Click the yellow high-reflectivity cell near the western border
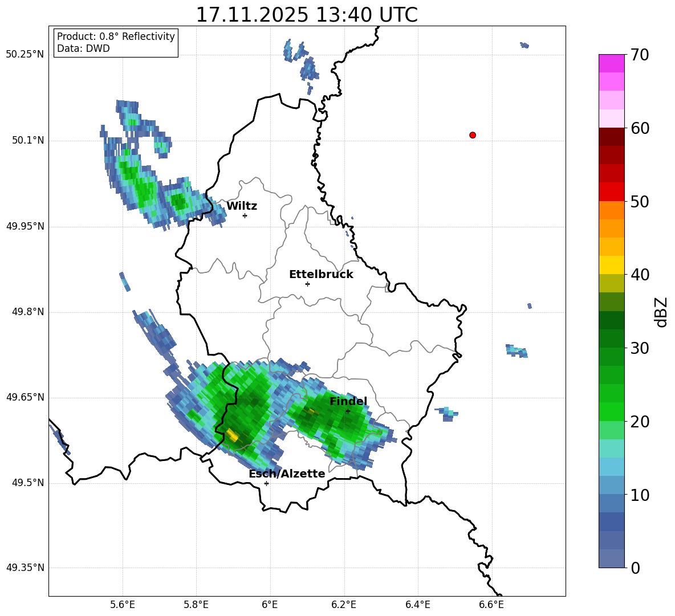 click(231, 435)
